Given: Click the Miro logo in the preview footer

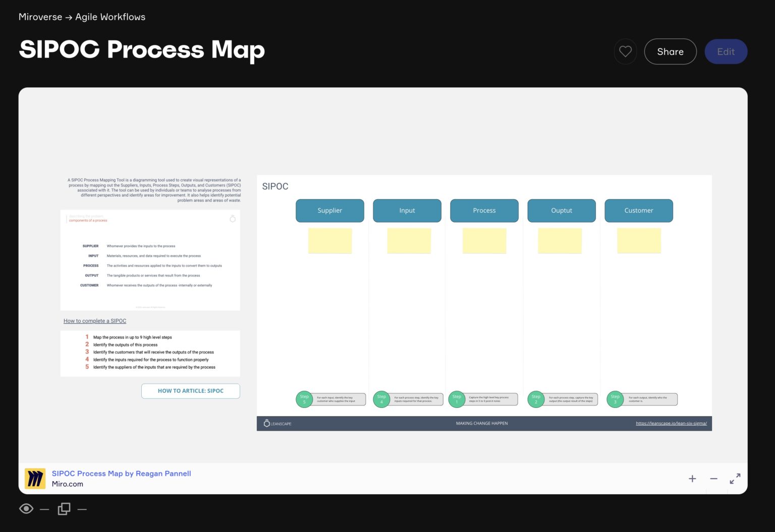Looking at the screenshot, I should 35,478.
